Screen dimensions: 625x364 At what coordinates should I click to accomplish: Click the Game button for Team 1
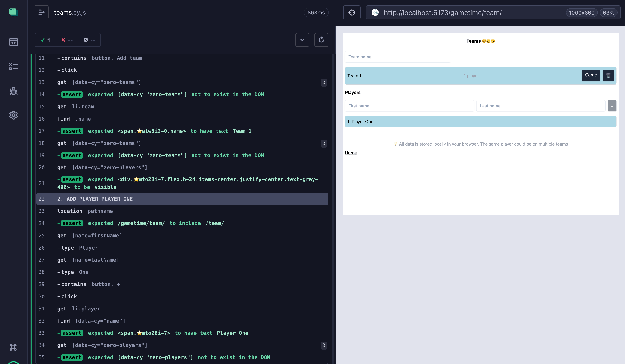tap(591, 75)
